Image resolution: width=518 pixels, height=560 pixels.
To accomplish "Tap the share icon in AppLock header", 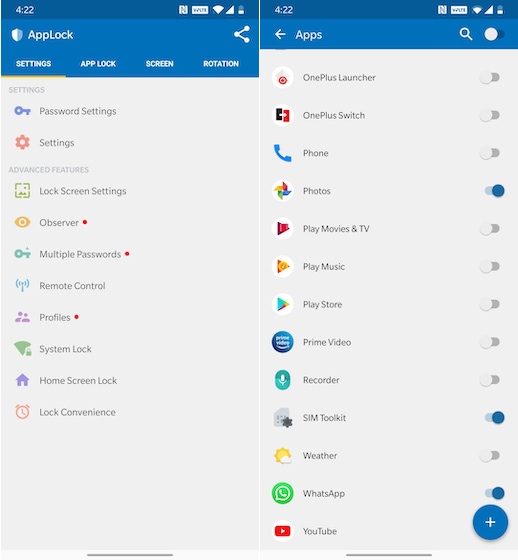I will tap(242, 35).
